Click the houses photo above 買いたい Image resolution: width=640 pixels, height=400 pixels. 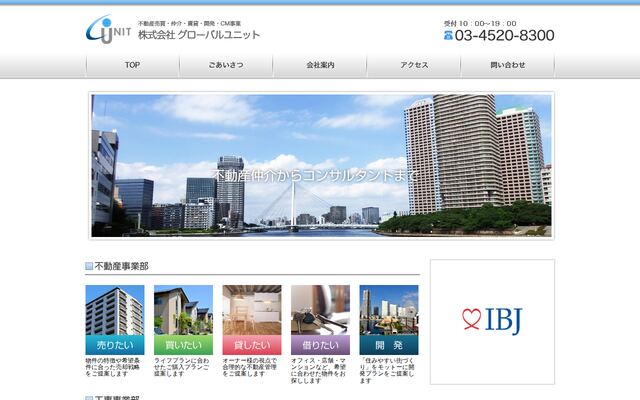click(x=183, y=310)
